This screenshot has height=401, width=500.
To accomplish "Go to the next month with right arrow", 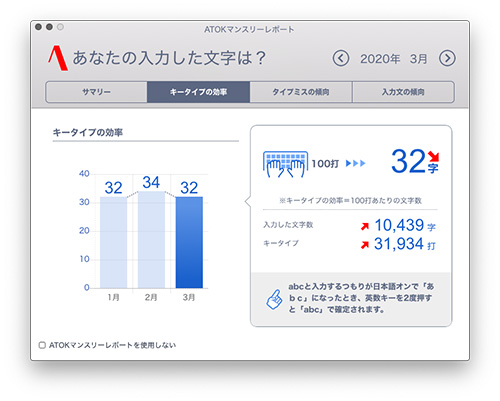I will click(447, 59).
